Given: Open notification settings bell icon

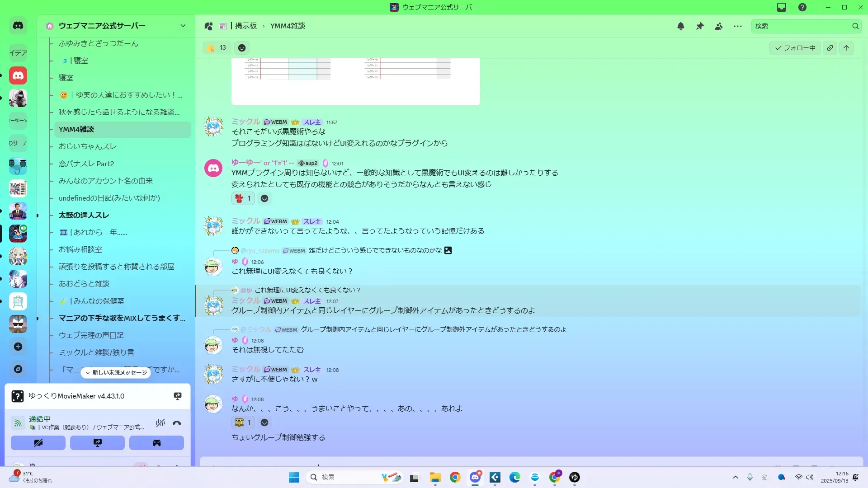Looking at the screenshot, I should (x=680, y=26).
